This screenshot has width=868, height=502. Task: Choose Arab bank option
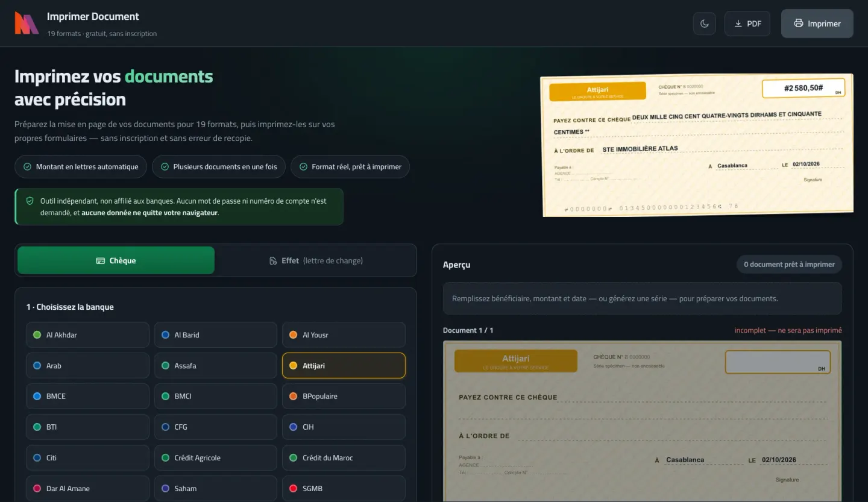point(87,365)
